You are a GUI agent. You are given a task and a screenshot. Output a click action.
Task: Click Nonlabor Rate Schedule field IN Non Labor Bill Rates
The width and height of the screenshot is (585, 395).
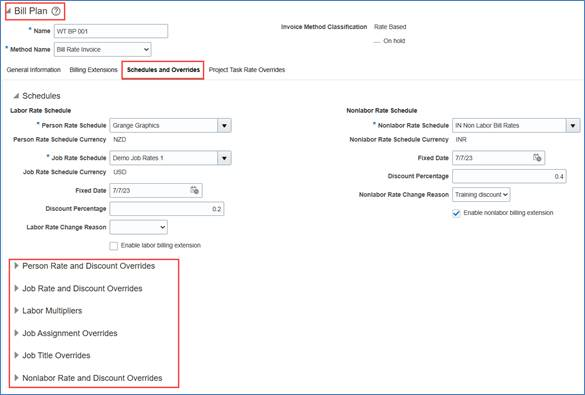[509, 125]
